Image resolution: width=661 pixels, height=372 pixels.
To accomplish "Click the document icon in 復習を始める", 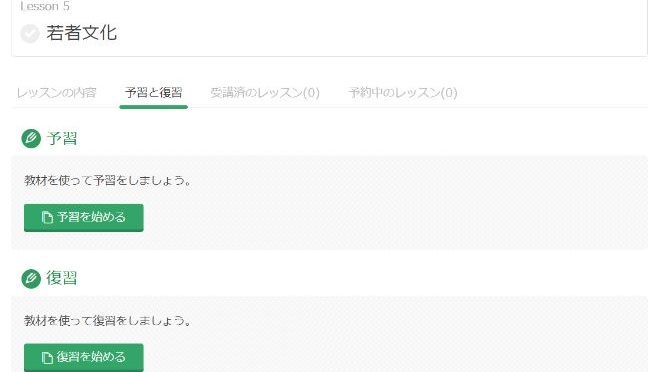I will (x=47, y=357).
